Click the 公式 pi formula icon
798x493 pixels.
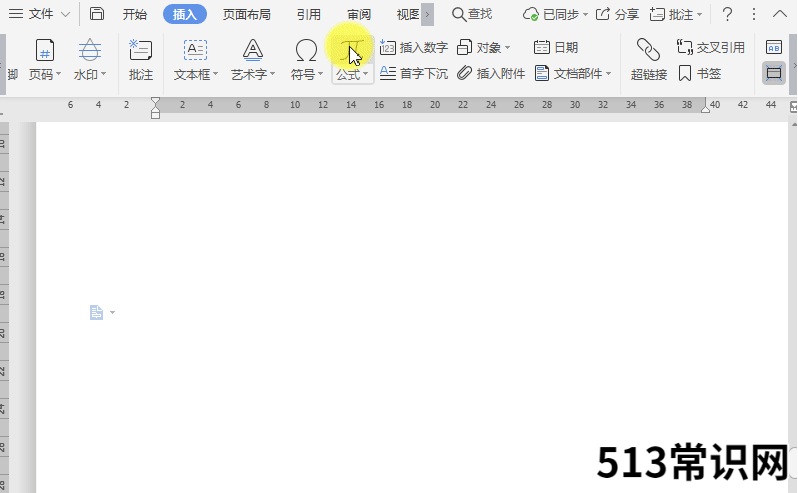[x=352, y=50]
